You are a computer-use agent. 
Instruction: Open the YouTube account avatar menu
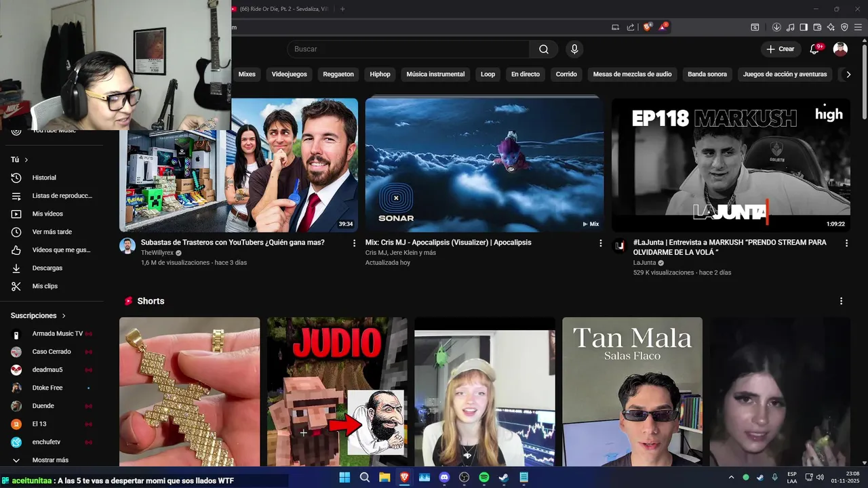tap(840, 49)
